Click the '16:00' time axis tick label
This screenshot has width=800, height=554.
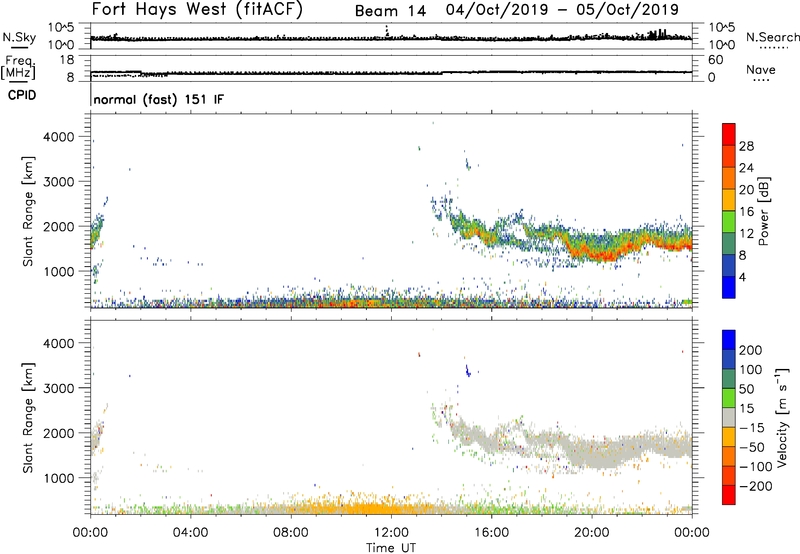coord(491,533)
